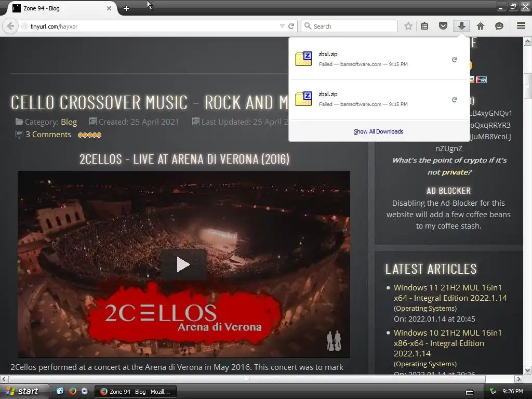Click into the Search box
This screenshot has height=399, width=532.
[x=349, y=26]
